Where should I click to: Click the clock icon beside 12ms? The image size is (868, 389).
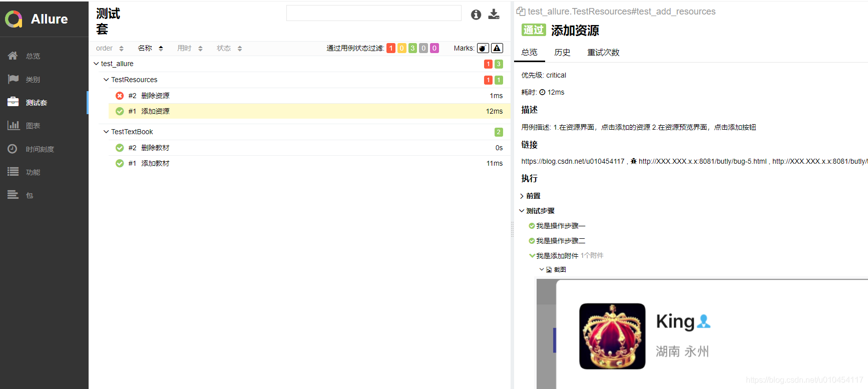[542, 92]
